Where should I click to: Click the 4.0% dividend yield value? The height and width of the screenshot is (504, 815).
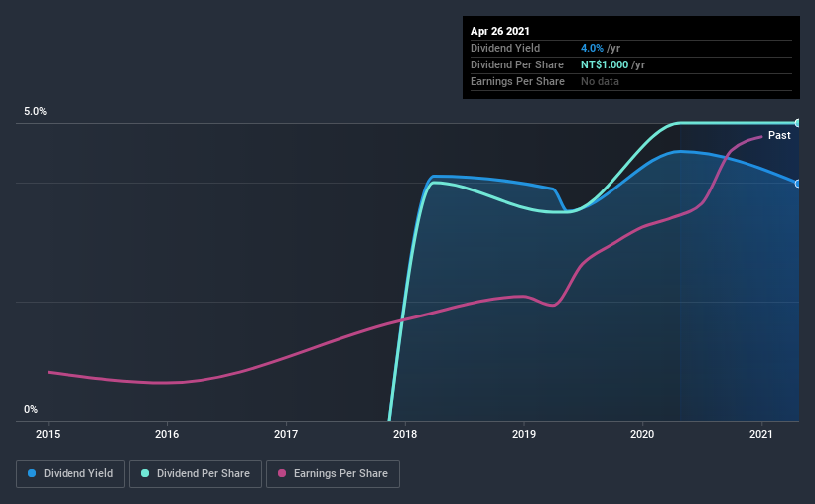tap(592, 48)
